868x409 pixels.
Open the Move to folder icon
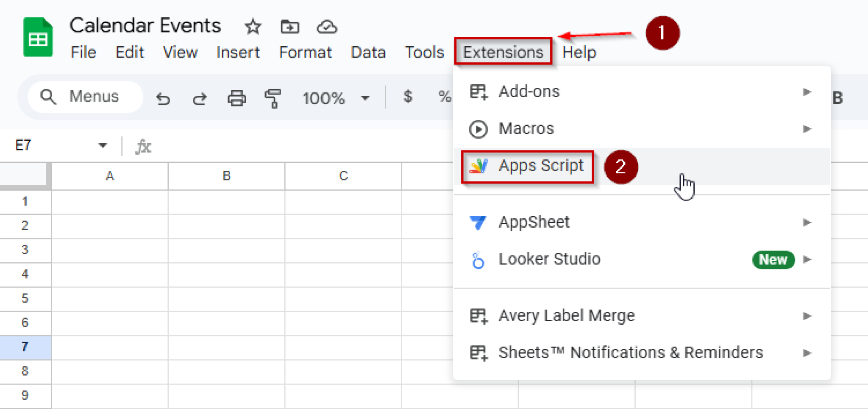coord(290,26)
